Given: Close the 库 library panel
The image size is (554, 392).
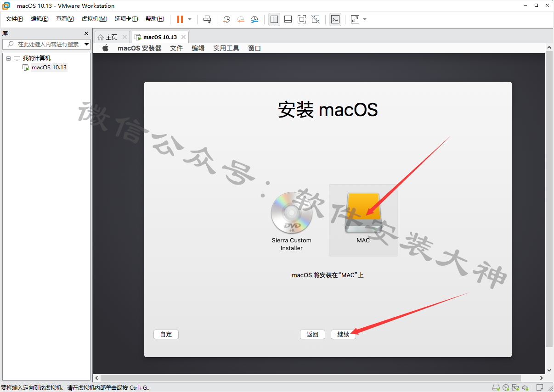Looking at the screenshot, I should (x=86, y=33).
